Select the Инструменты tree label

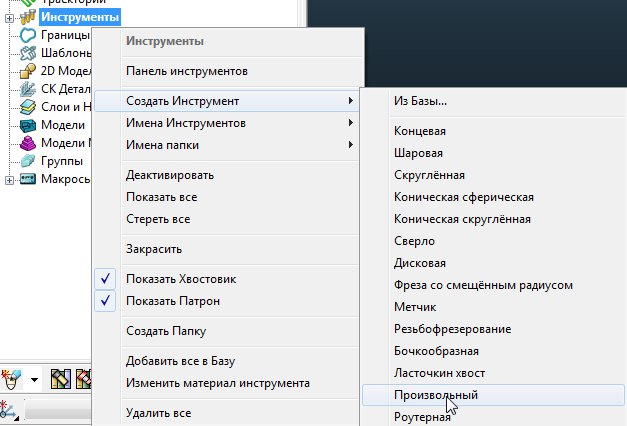click(x=80, y=17)
